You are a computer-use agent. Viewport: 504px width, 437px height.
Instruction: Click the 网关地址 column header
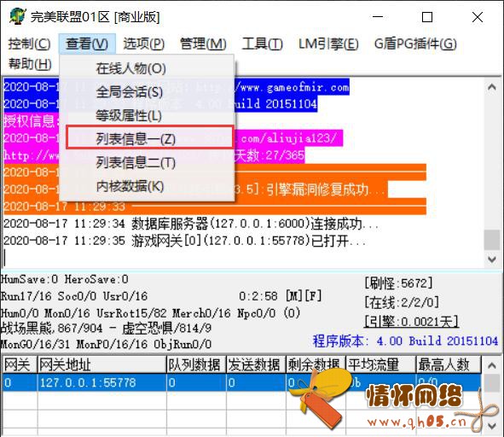pyautogui.click(x=101, y=364)
